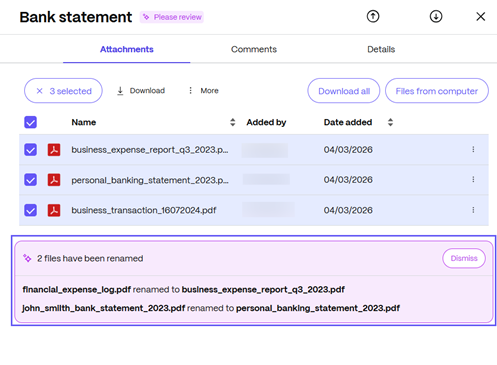Click the Bank statement title
The height and width of the screenshot is (365, 497).
click(76, 17)
